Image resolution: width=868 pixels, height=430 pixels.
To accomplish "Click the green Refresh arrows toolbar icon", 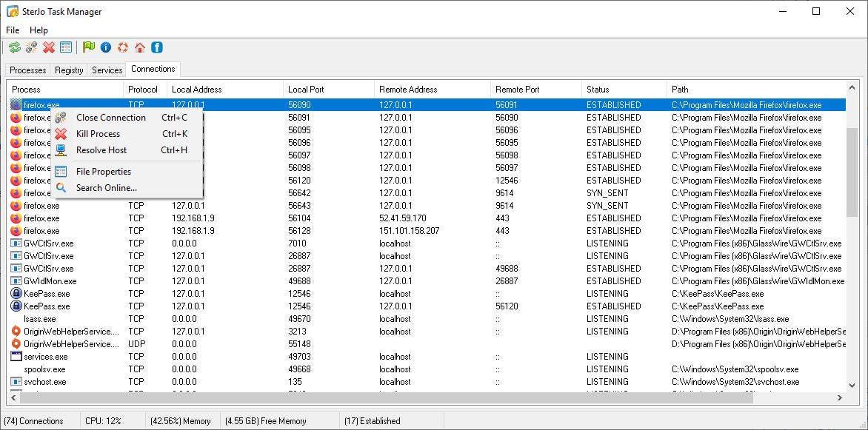I will click(14, 47).
